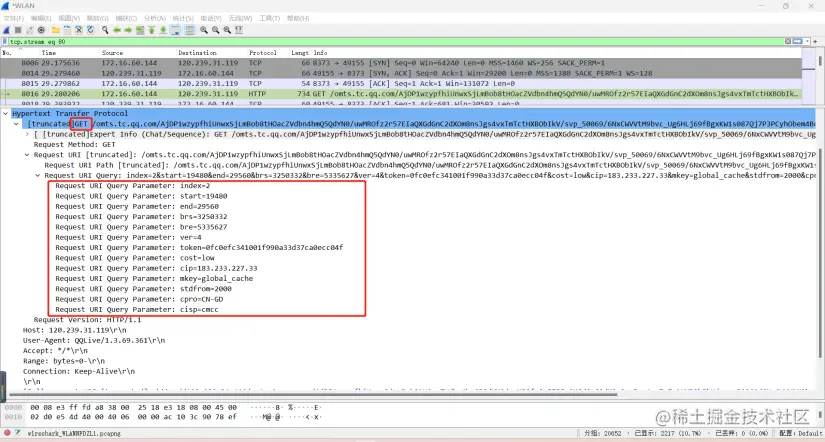Expand the Expert Info (Chat/Sequence) node
The image size is (825, 442).
27,134
